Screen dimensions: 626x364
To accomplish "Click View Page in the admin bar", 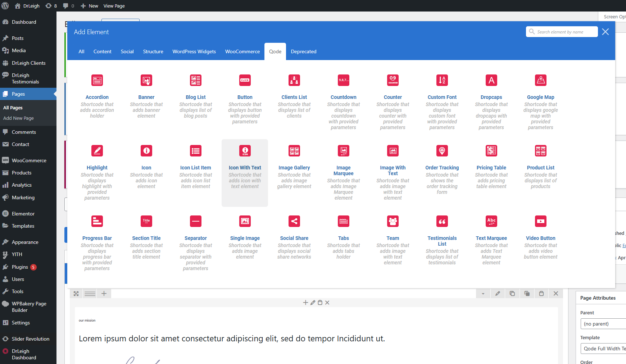I will click(x=114, y=6).
